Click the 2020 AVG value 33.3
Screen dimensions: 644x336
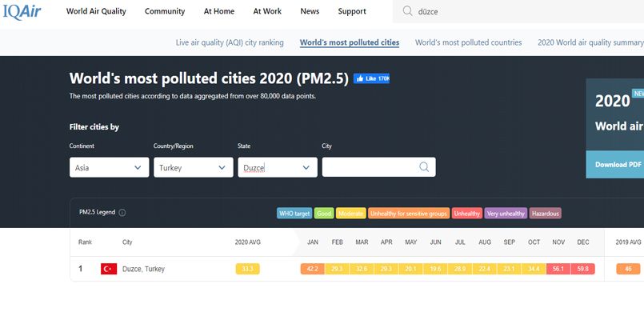248,269
